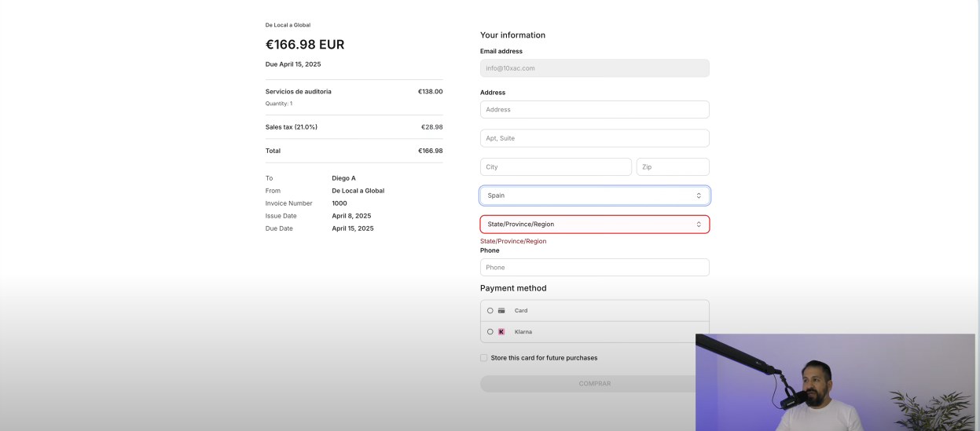Click the Card payment method label
The height and width of the screenshot is (431, 980).
(521, 311)
